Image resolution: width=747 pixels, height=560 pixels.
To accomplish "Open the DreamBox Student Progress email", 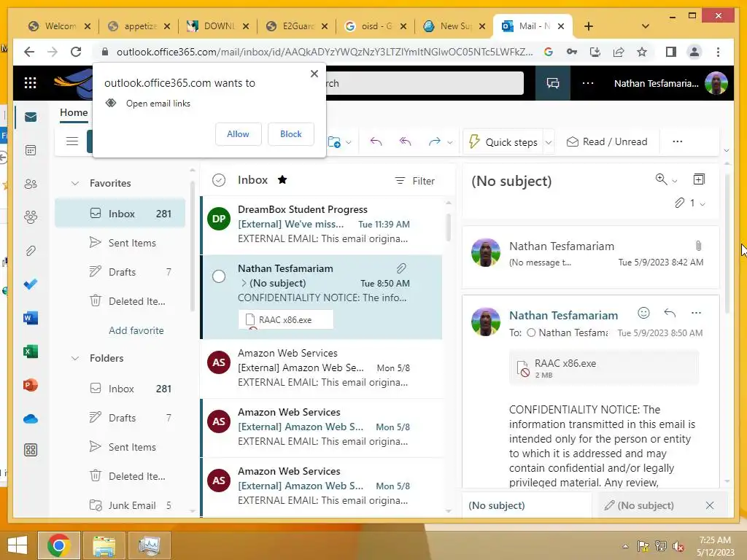I will (322, 225).
